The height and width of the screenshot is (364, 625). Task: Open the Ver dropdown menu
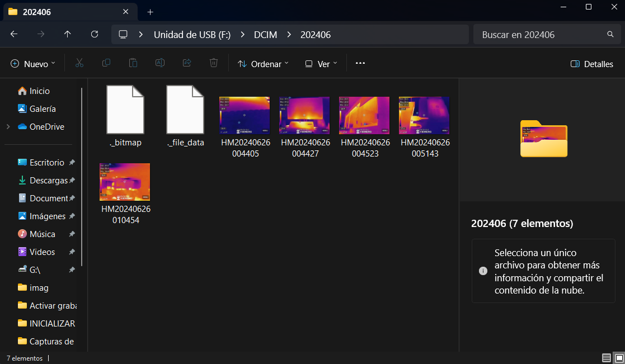click(x=321, y=64)
